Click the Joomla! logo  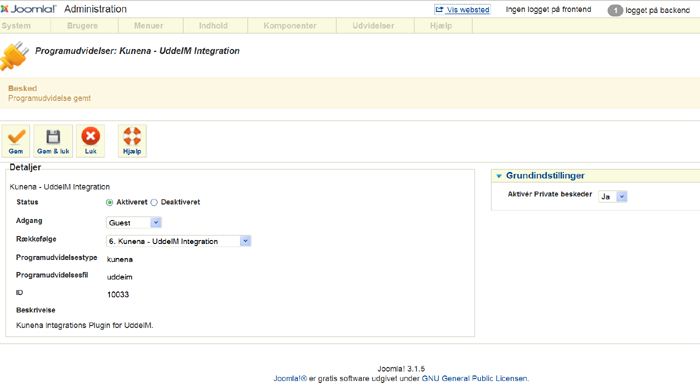click(x=29, y=9)
